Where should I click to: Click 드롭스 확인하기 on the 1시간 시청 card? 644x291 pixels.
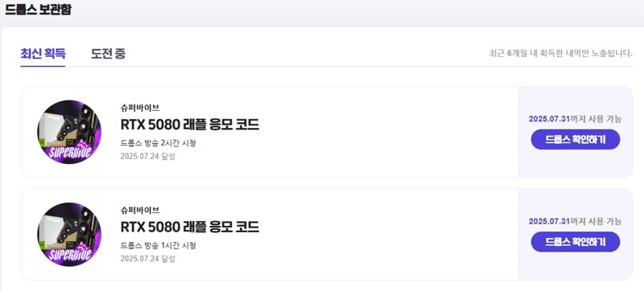pos(576,242)
